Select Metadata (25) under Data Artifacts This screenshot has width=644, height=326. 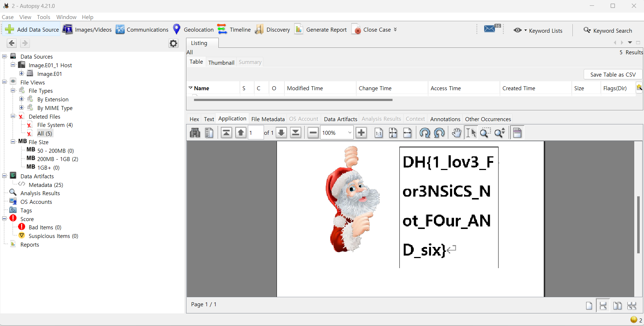pyautogui.click(x=46, y=185)
